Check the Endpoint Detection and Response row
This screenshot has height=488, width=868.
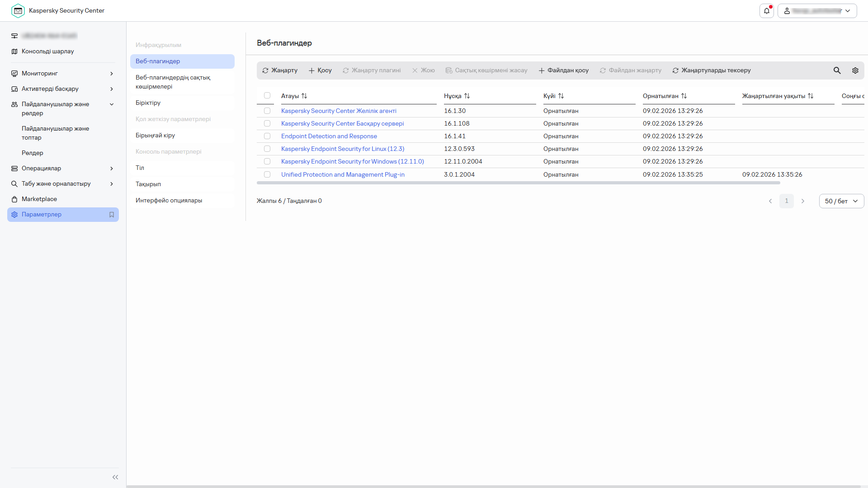pyautogui.click(x=267, y=136)
